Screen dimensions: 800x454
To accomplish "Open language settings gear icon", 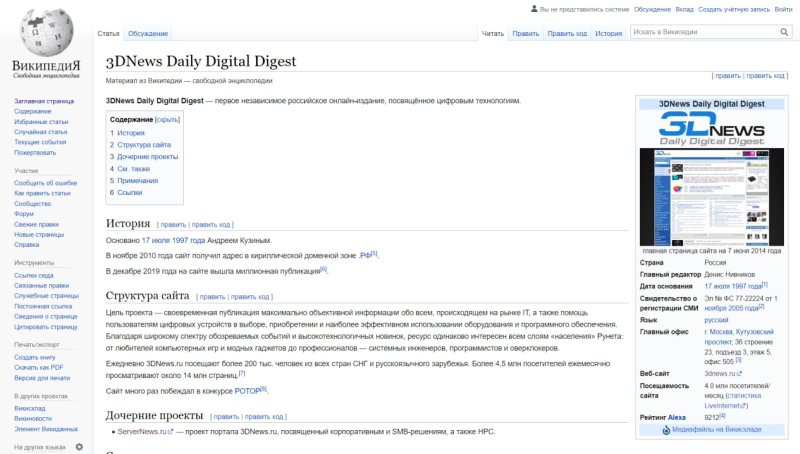I will (79, 447).
